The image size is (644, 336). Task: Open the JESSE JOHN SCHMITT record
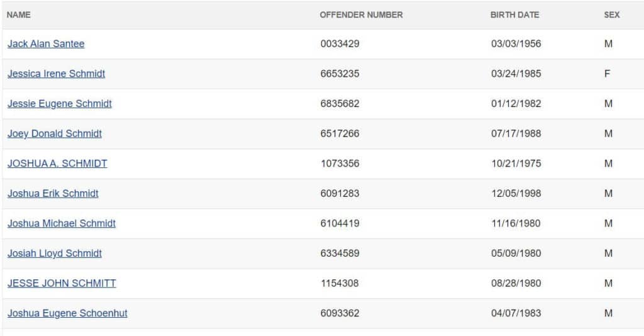(62, 283)
